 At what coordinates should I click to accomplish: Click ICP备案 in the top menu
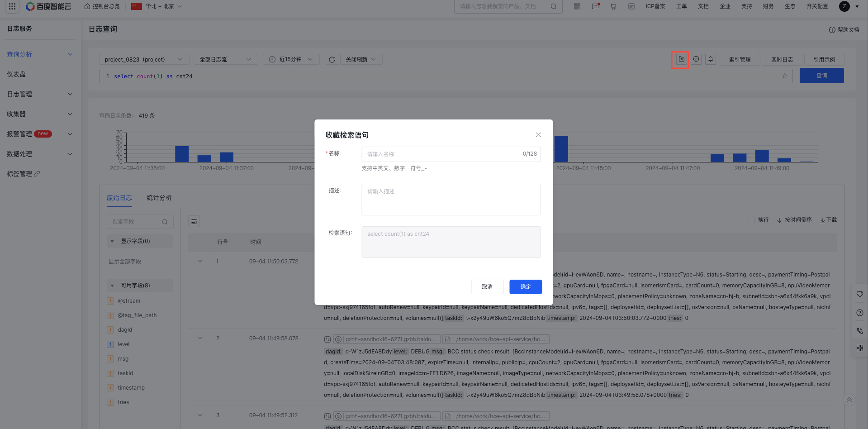pos(655,6)
